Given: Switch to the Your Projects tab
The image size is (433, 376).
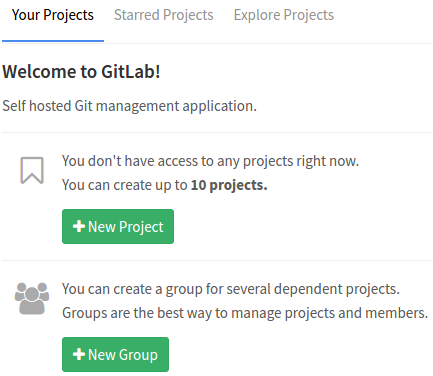Looking at the screenshot, I should pos(53,15).
